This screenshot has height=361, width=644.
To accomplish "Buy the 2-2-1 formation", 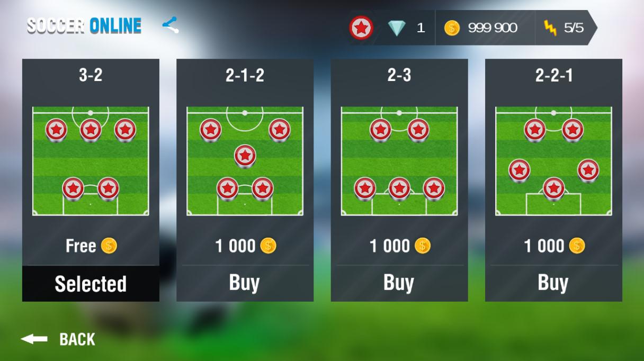I will click(x=553, y=283).
